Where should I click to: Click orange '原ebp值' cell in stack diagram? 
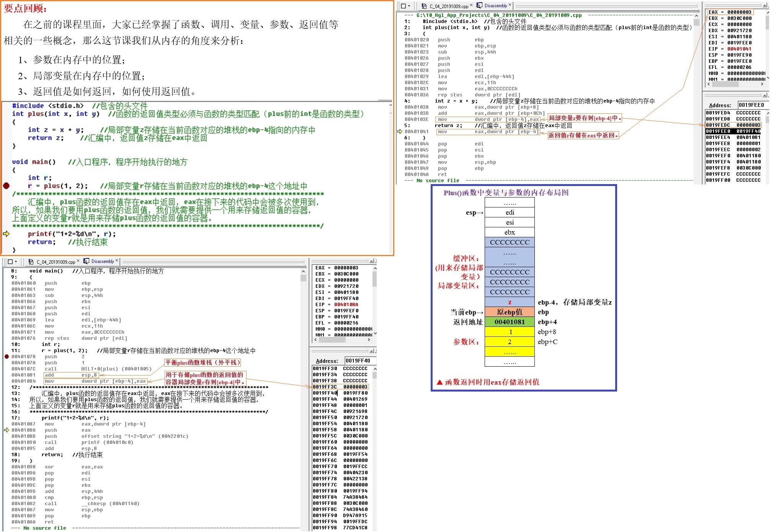510,312
